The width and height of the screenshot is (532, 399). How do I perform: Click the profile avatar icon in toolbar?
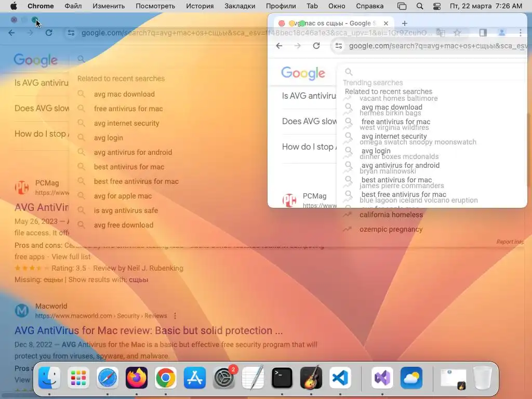[501, 33]
